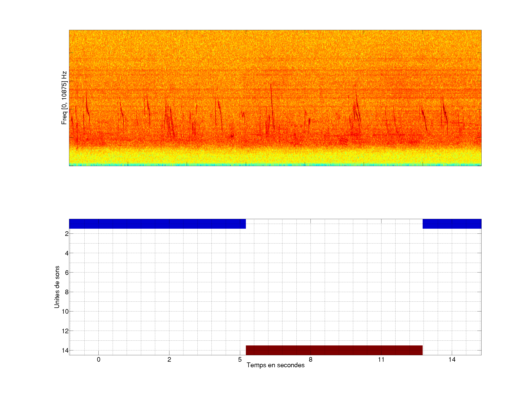Select the dark red bar at row 14
Screen dimensions: 532x399
[334, 350]
